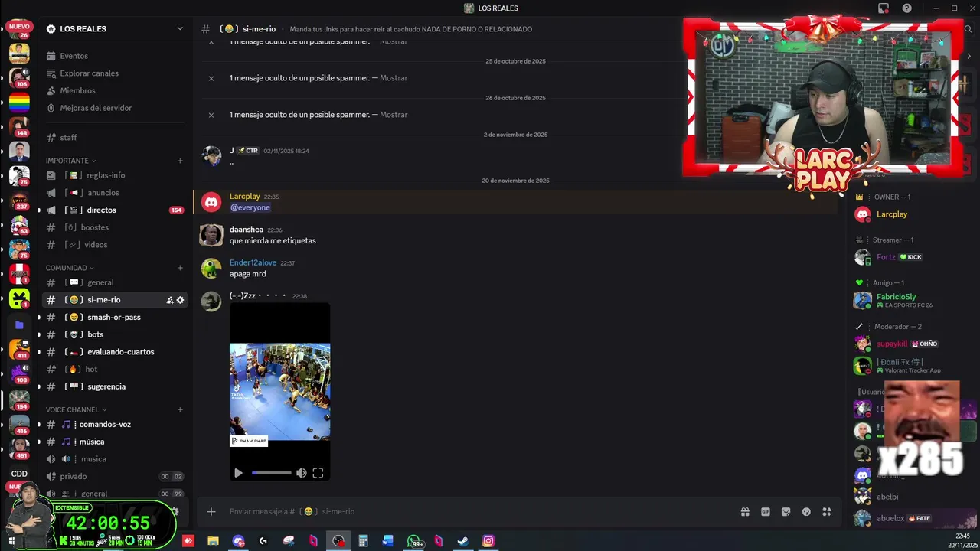The height and width of the screenshot is (551, 980).
Task: Open WhatsApp from the taskbar
Action: pos(413,541)
